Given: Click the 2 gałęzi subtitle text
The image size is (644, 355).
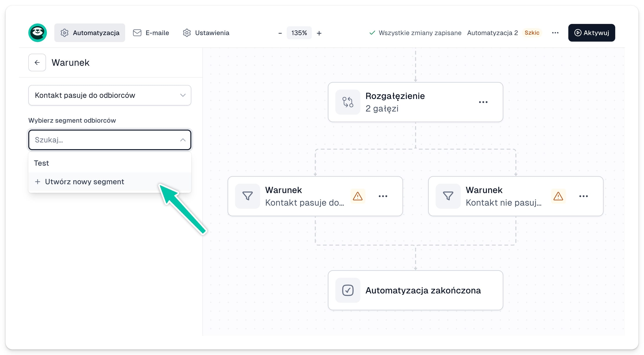Looking at the screenshot, I should tap(382, 108).
